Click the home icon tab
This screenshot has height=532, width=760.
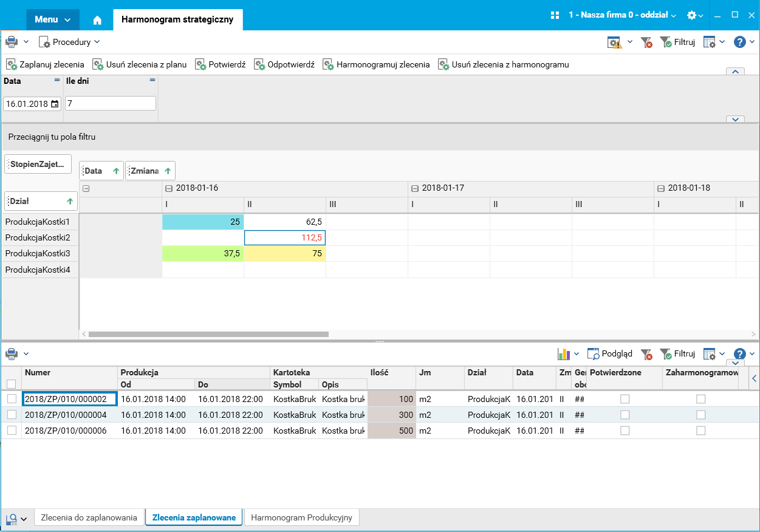click(97, 20)
